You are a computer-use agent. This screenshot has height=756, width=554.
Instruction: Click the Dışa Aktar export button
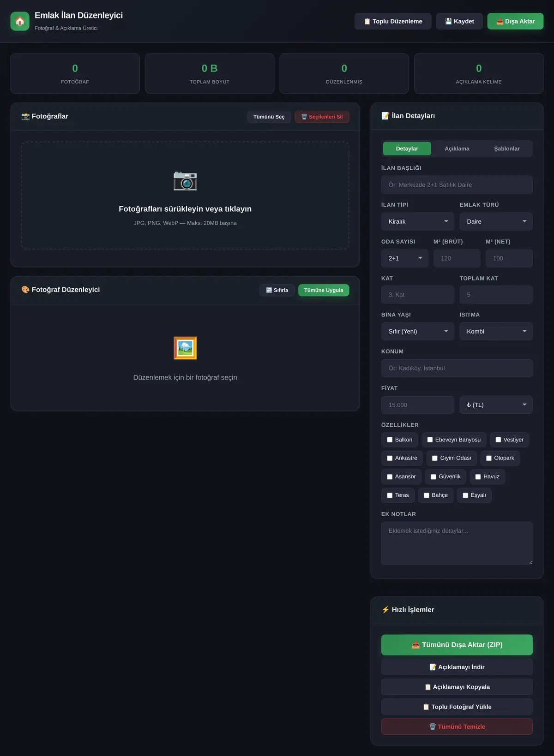515,21
